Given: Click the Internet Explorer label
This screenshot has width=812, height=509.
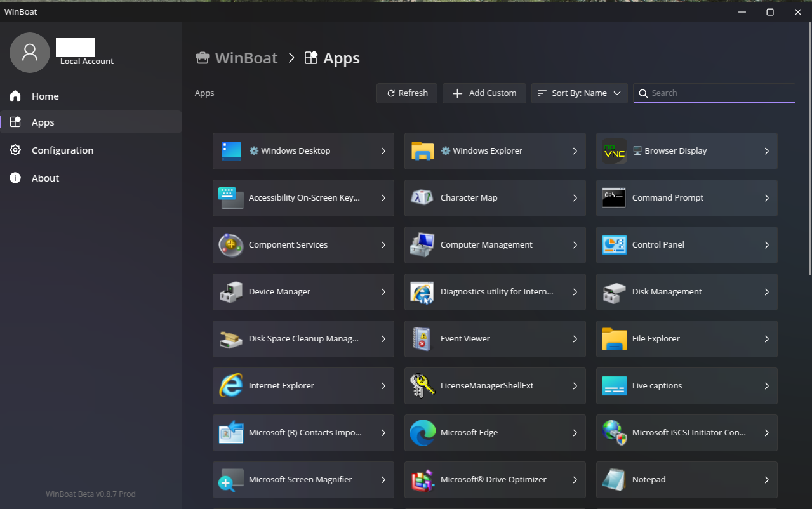Looking at the screenshot, I should (x=281, y=386).
